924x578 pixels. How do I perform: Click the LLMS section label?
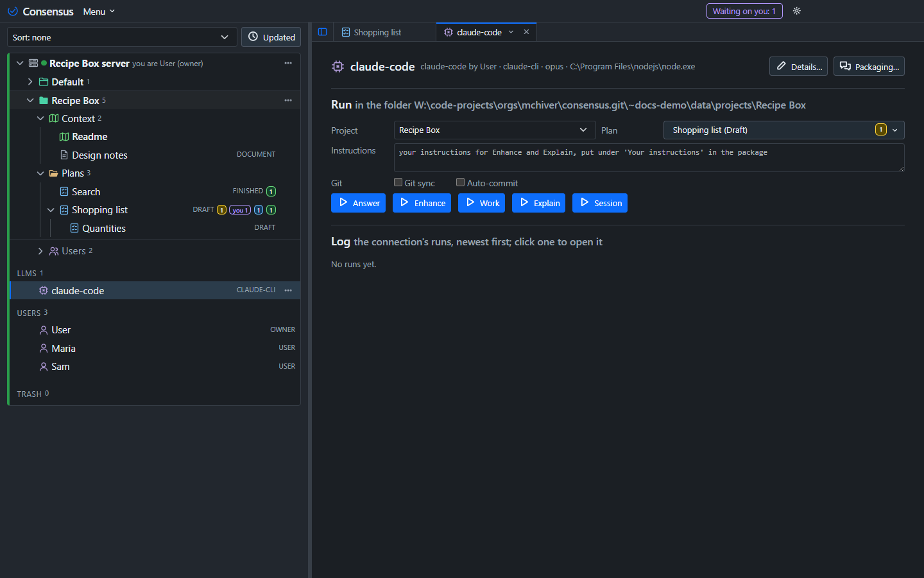coord(26,273)
